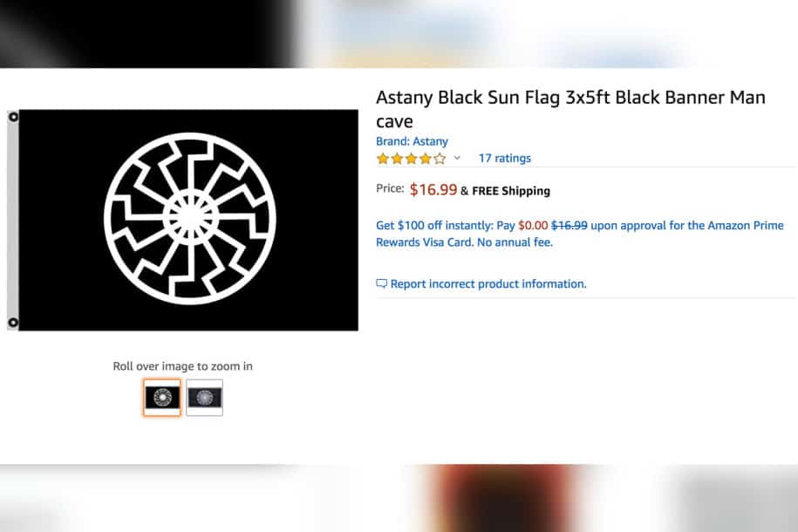This screenshot has height=532, width=798.
Task: Click the third gold rating star
Action: tap(411, 159)
